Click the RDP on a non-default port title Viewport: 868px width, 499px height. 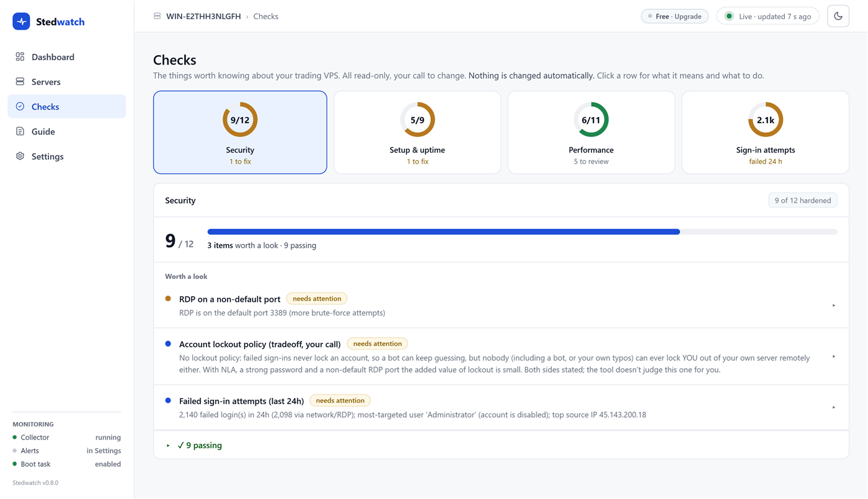(x=229, y=299)
